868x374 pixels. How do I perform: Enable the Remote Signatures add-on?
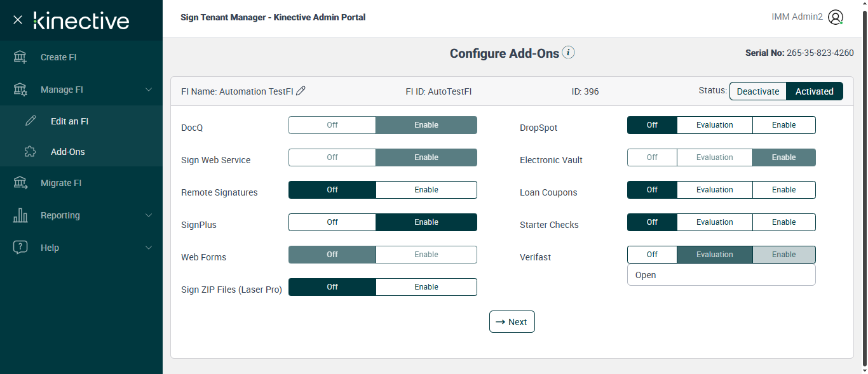(x=426, y=190)
